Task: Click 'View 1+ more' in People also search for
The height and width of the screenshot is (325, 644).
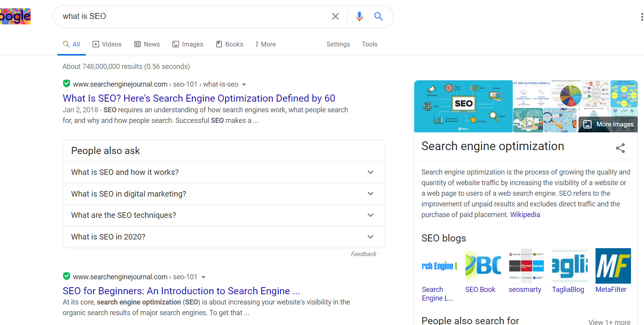Action: pyautogui.click(x=609, y=322)
